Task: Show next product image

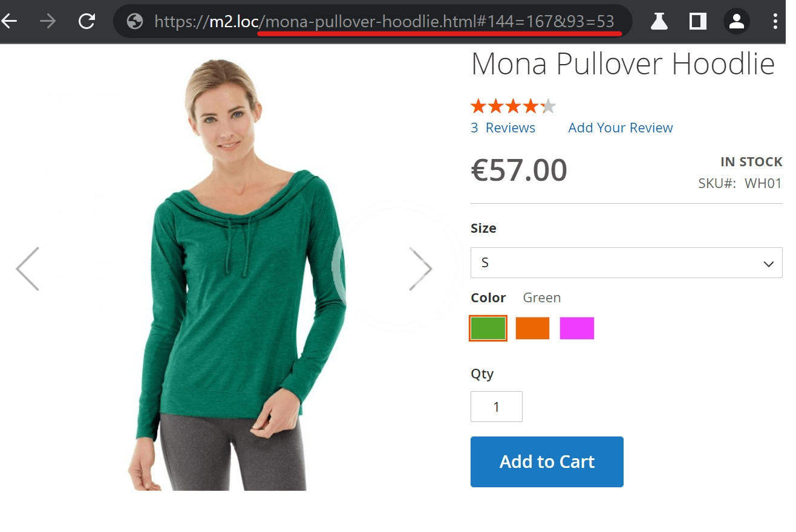Action: (x=421, y=268)
